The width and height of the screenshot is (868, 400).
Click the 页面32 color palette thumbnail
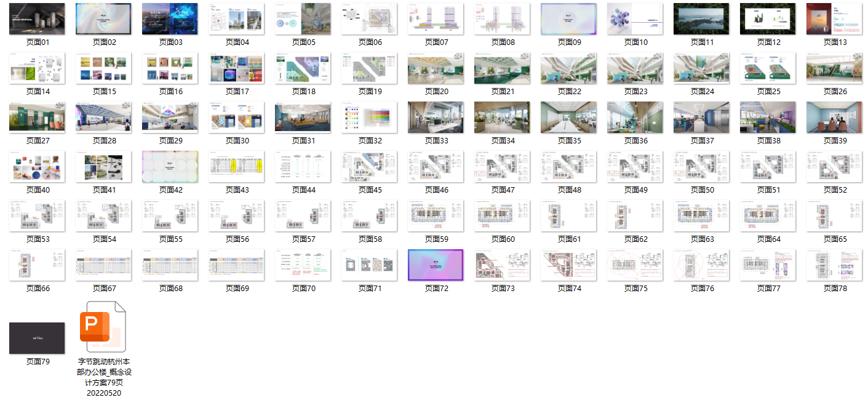point(369,117)
